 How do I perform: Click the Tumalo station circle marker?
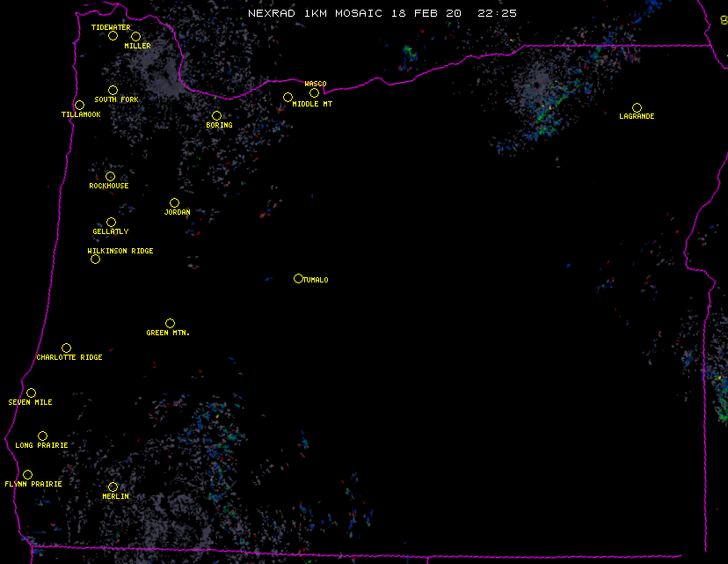tap(298, 279)
